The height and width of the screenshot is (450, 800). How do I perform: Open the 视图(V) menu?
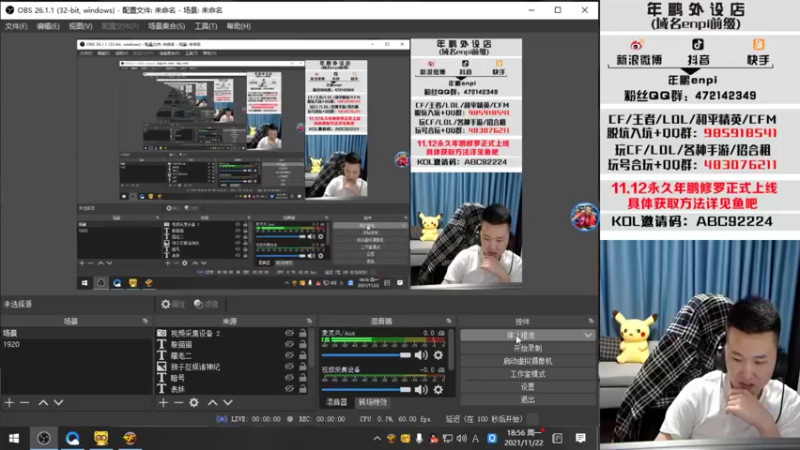(x=81, y=26)
